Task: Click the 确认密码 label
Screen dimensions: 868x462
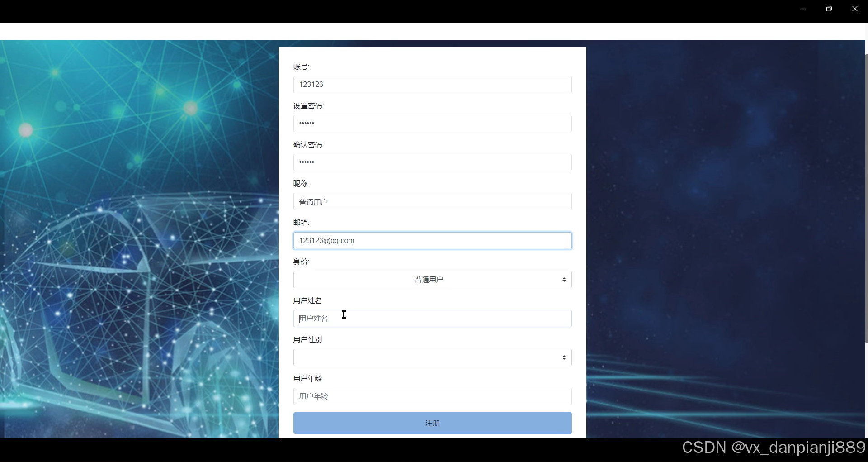Action: pos(308,145)
